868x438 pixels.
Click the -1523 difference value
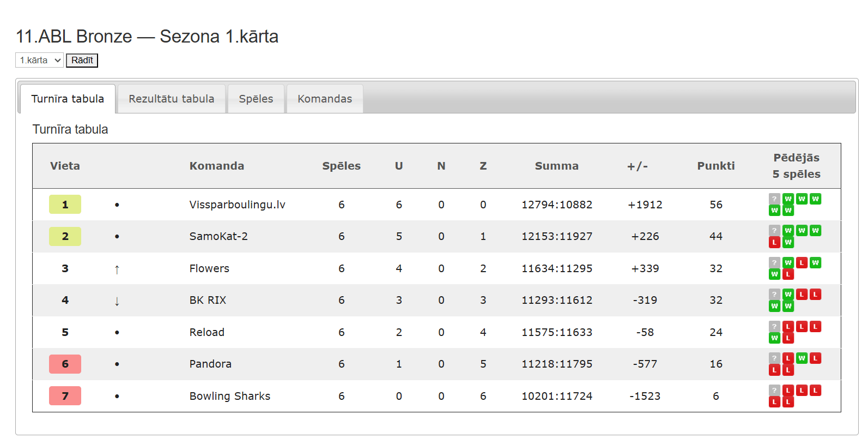click(645, 396)
